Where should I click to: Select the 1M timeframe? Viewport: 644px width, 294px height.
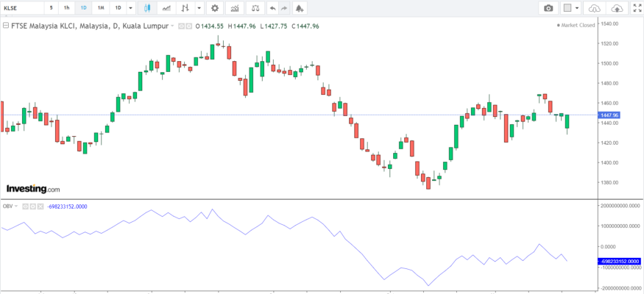[100, 8]
